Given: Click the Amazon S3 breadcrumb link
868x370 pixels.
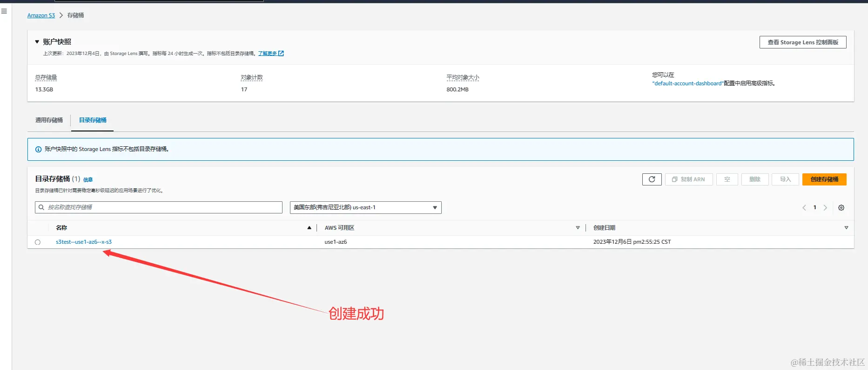Looking at the screenshot, I should pyautogui.click(x=41, y=15).
